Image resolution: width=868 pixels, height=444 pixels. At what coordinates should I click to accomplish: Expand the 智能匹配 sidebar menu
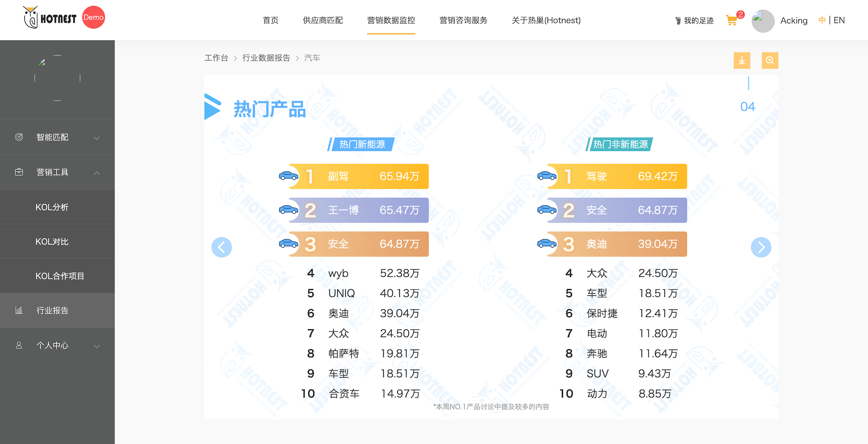tap(57, 137)
